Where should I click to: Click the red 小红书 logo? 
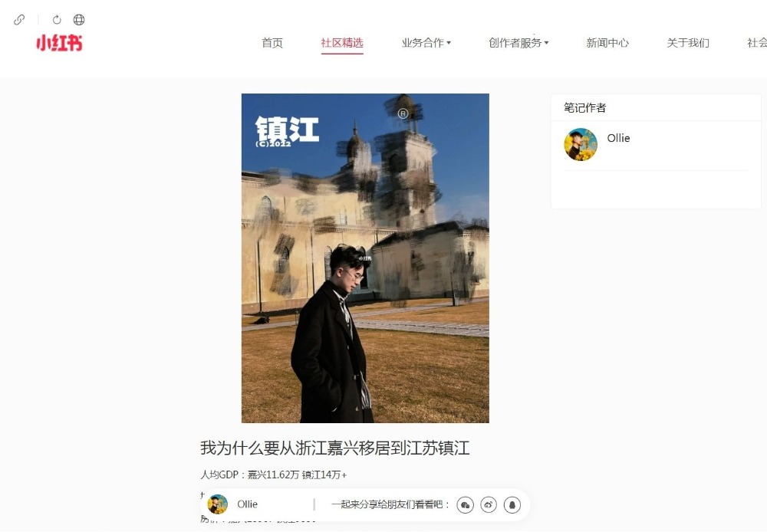(x=59, y=43)
